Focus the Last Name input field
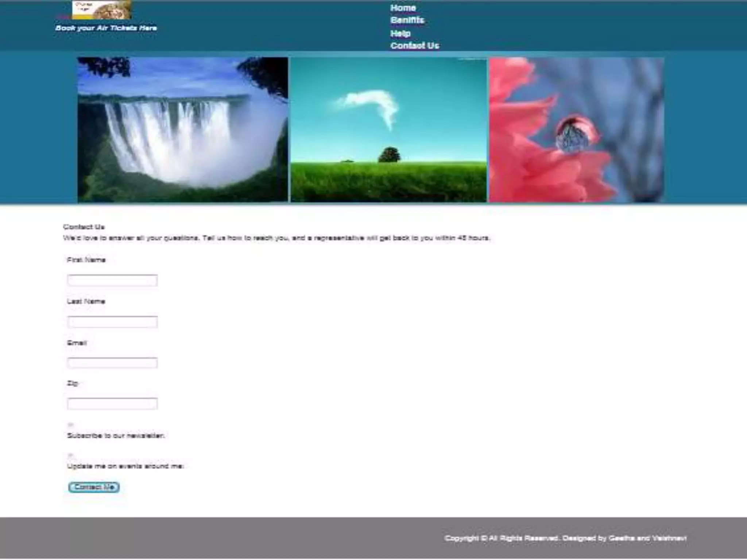 coord(112,322)
